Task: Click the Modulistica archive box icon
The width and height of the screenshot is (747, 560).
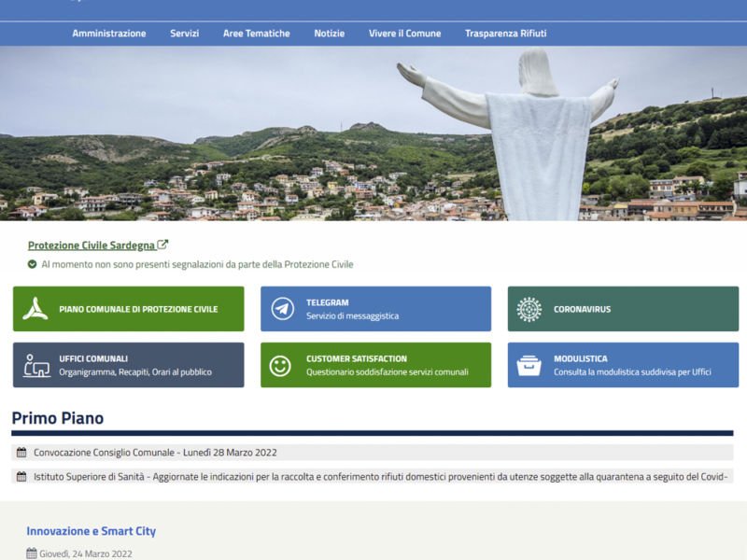Action: click(x=529, y=365)
